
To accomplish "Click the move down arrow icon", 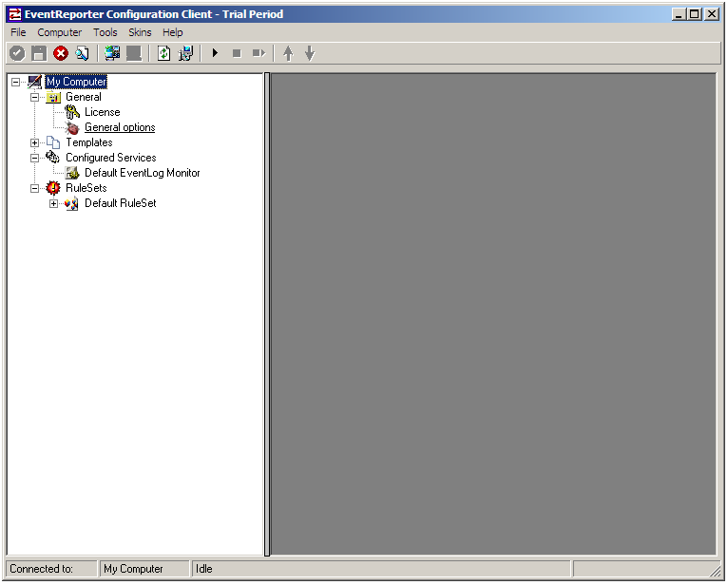I will pyautogui.click(x=310, y=53).
